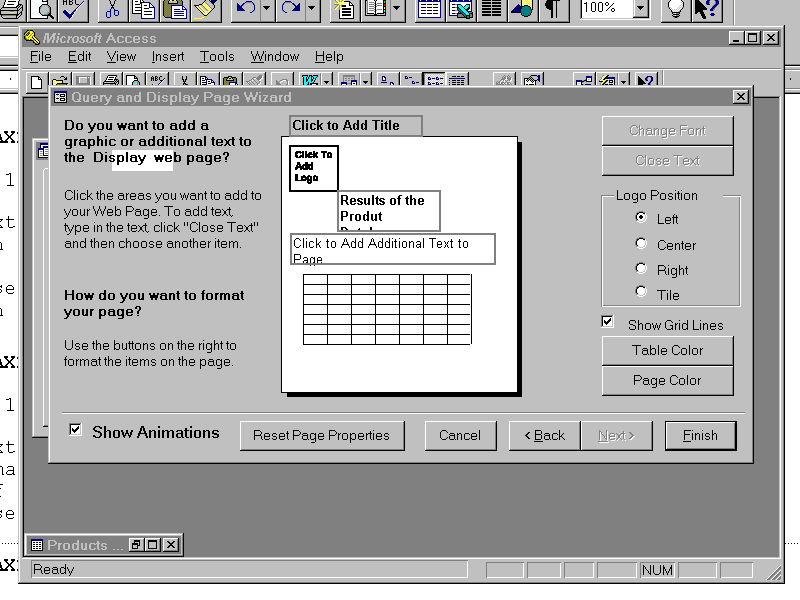Expand the Undo history dropdown arrow
The height and width of the screenshot is (600, 800).
click(x=266, y=10)
